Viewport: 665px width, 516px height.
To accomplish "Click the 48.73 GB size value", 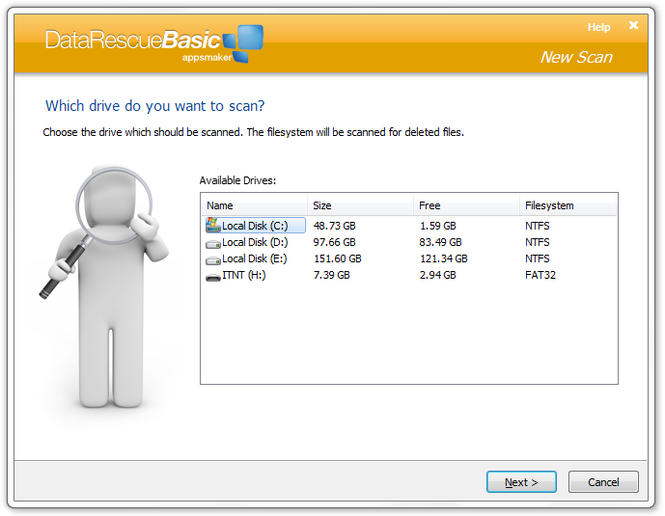I will tap(334, 226).
